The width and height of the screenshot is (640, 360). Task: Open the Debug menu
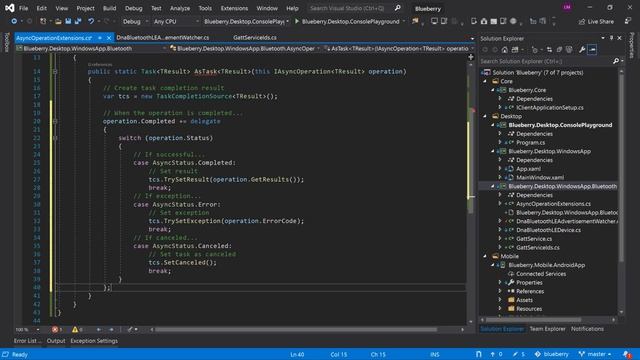pyautogui.click(x=133, y=8)
